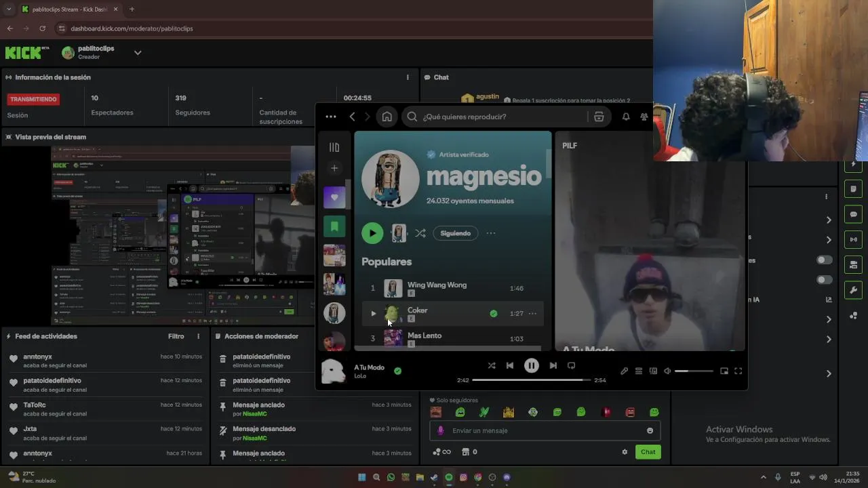
Task: Open Steam from the Windows taskbar
Action: click(434, 477)
